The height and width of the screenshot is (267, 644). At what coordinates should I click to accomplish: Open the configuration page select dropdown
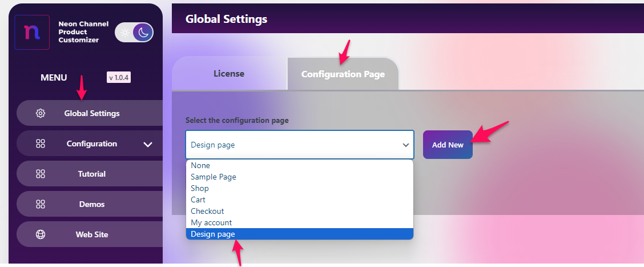point(300,145)
